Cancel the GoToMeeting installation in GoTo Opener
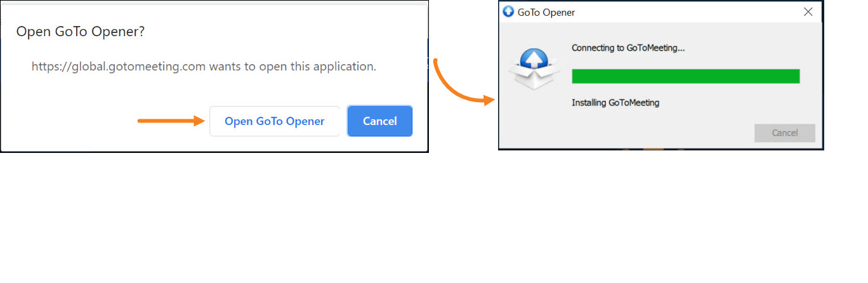868x283 pixels. click(785, 133)
